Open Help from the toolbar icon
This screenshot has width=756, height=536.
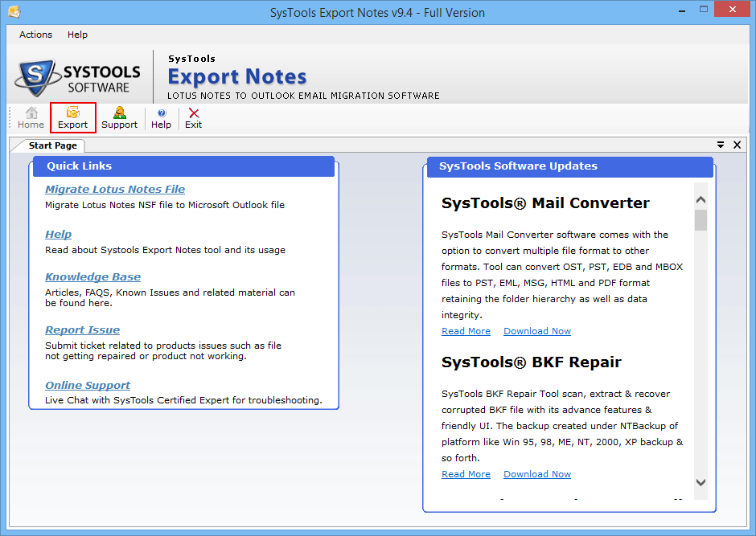click(161, 117)
